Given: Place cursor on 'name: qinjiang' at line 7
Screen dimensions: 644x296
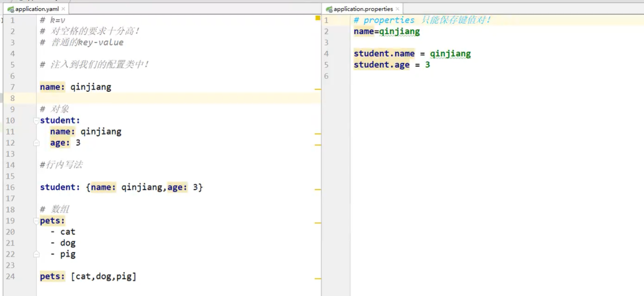Looking at the screenshot, I should click(75, 87).
